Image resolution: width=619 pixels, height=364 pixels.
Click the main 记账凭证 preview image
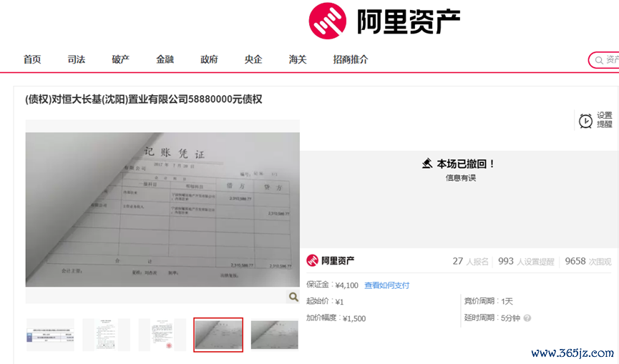pyautogui.click(x=162, y=210)
